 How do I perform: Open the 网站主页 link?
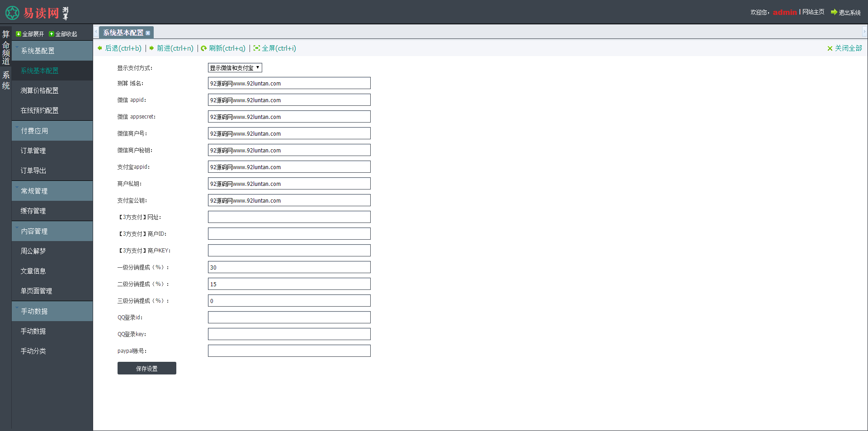point(813,12)
